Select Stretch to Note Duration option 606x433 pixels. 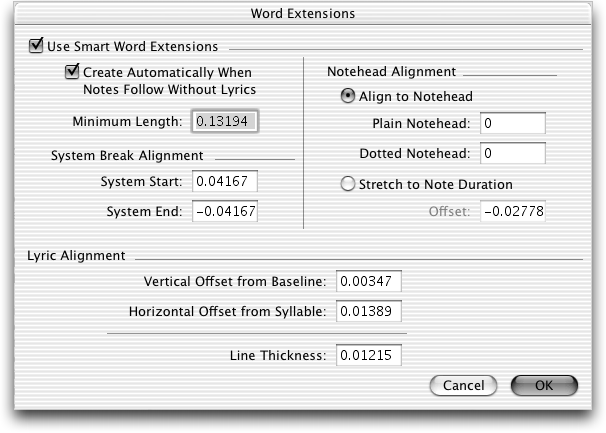pos(347,184)
